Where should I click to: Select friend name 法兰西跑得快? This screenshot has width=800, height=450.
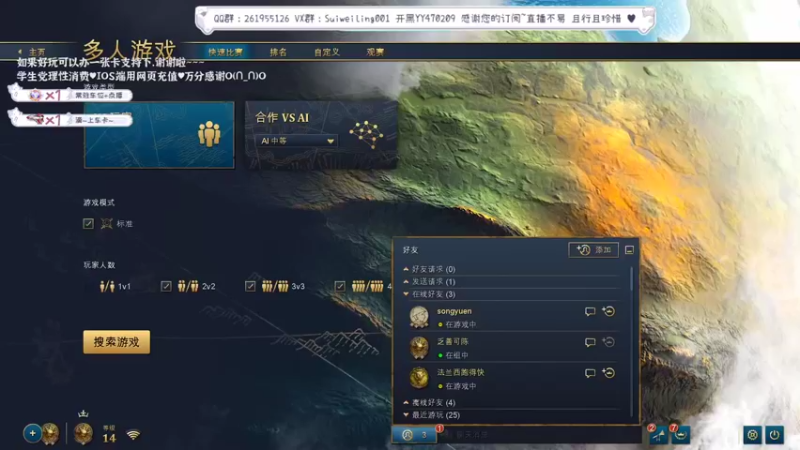tap(461, 372)
